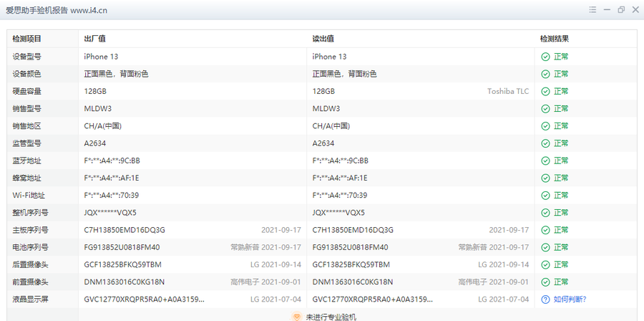Click the green check icon for 整机序列号
Screen dimensions: 644x321
coord(545,213)
